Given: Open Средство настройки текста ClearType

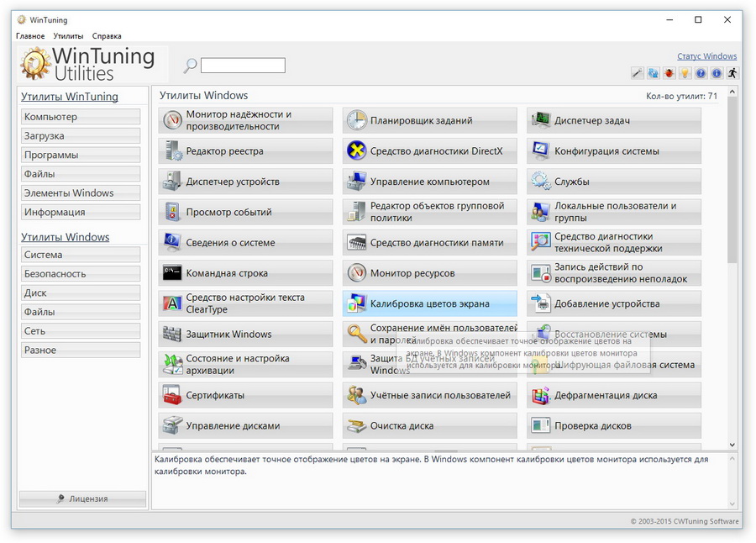Looking at the screenshot, I should click(x=245, y=303).
